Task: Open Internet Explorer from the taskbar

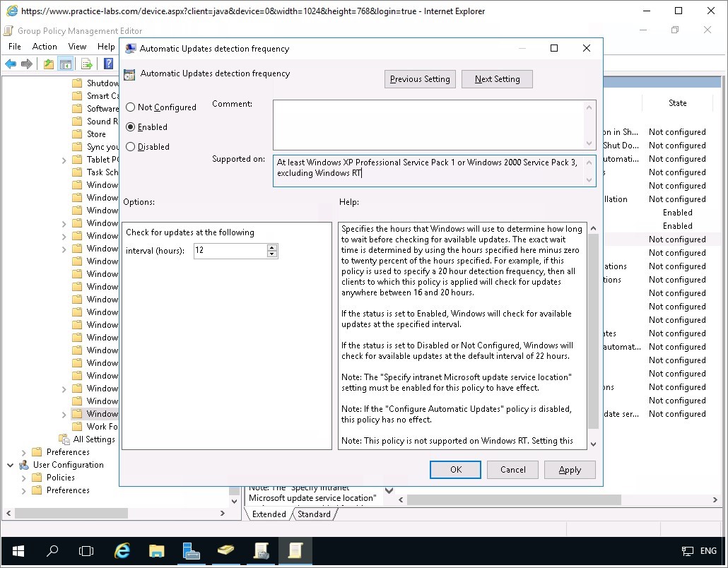Action: [x=122, y=550]
